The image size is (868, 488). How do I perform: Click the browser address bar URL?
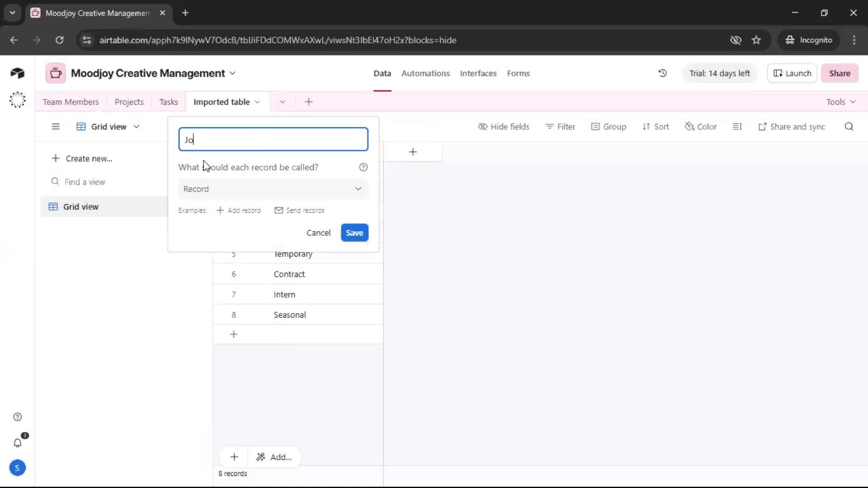coord(278,40)
